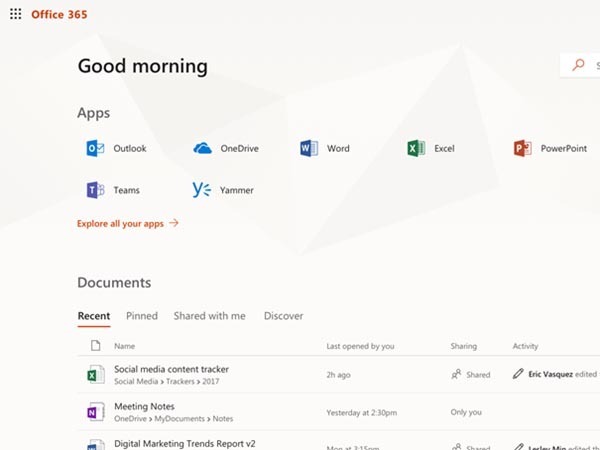Click Outlook app label text
Image resolution: width=600 pixels, height=450 pixels.
click(x=130, y=148)
